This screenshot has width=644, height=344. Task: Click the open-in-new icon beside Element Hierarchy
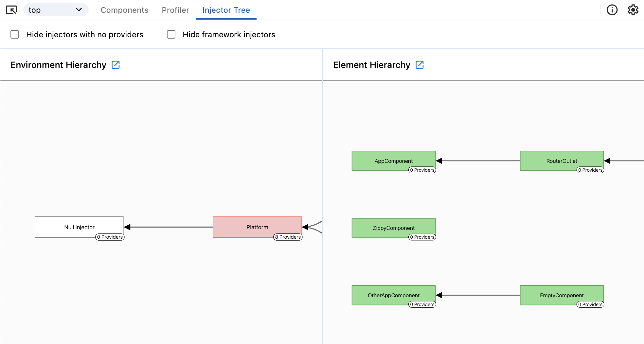click(420, 65)
